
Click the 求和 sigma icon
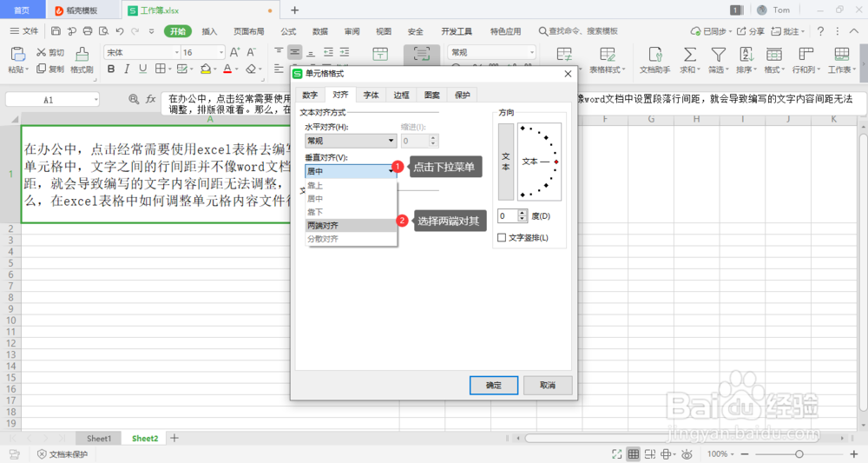[690, 60]
